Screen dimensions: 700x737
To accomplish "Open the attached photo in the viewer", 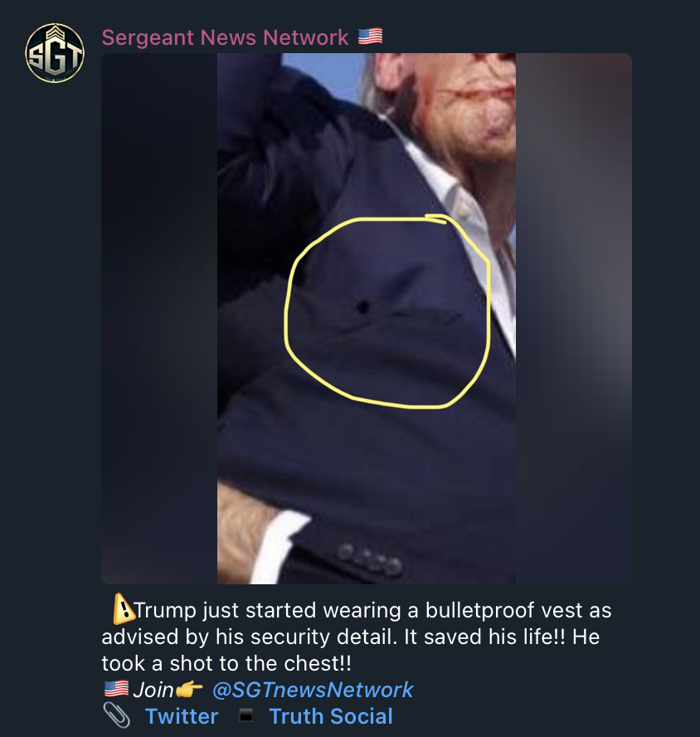I will 367,318.
